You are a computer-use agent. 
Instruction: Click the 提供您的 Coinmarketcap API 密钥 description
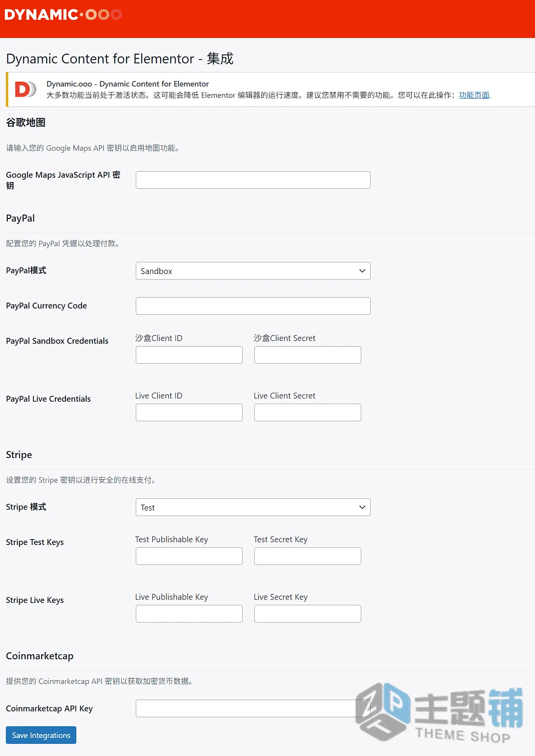99,681
